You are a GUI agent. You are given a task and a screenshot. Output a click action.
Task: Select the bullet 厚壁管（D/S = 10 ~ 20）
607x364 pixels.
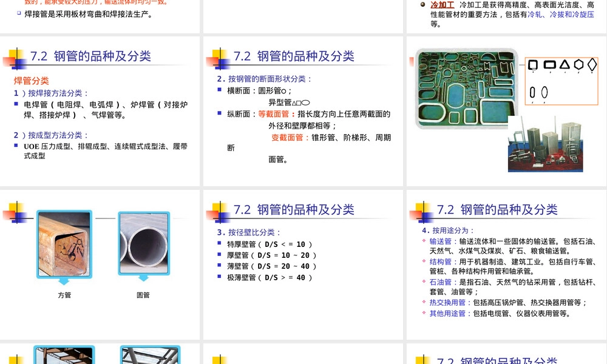271,255
